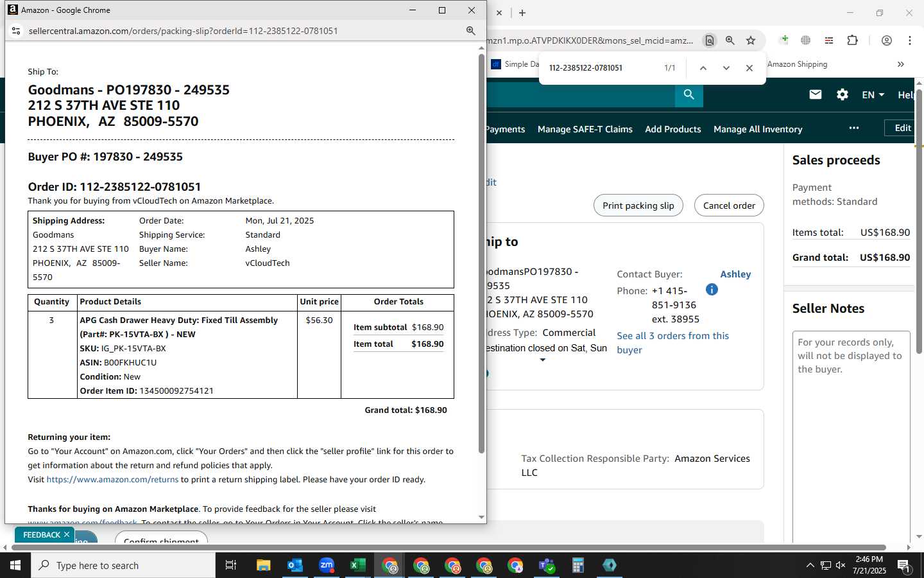The image size is (924, 578).
Task: Click the taskbar clock showing 2:46 PM
Action: (x=869, y=565)
